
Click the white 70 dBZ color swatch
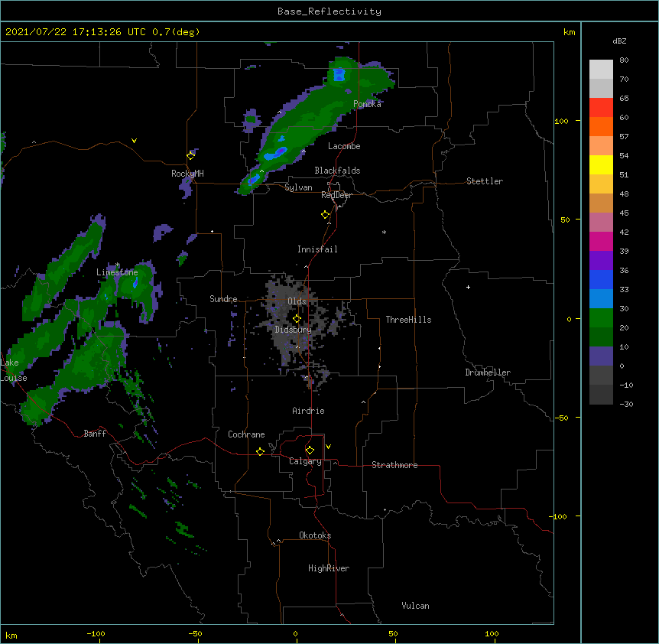601,70
